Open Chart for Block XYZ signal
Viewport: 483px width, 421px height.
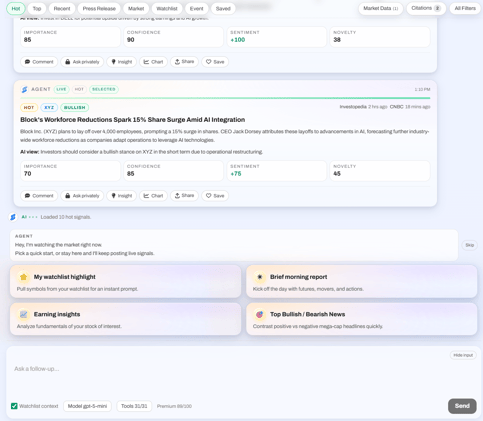point(153,196)
